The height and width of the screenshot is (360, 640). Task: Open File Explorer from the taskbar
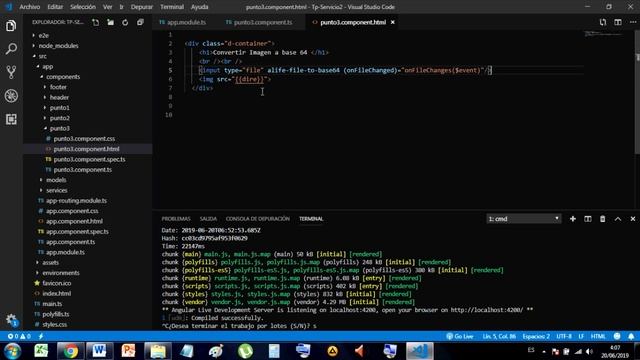(158, 351)
